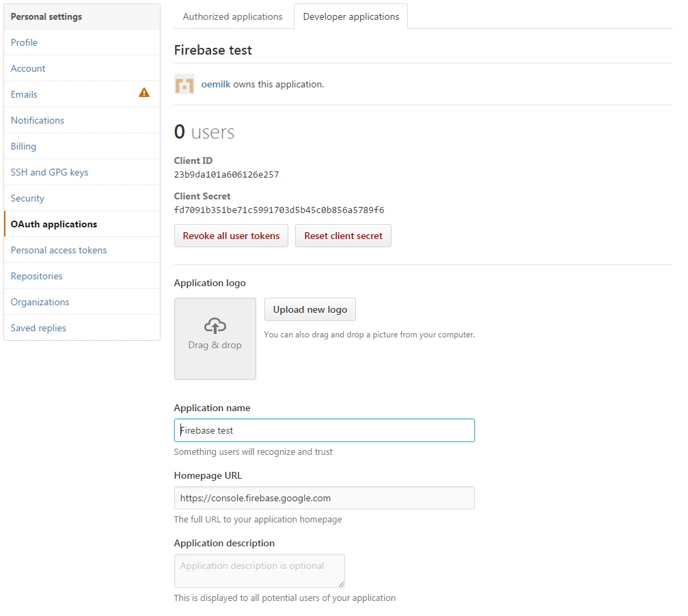Click into the Homepage URL field
Screen dimensions: 688x616
pos(325,498)
